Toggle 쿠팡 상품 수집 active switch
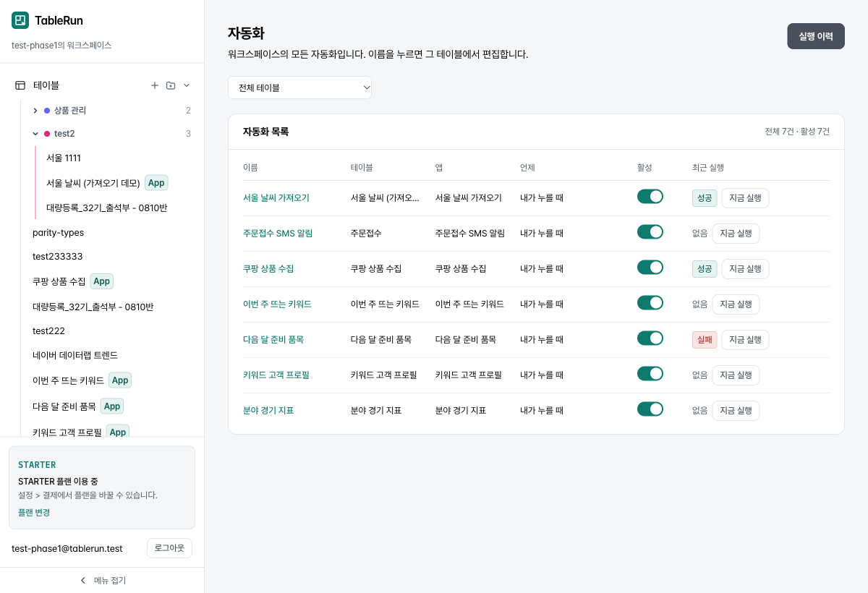 (x=650, y=268)
